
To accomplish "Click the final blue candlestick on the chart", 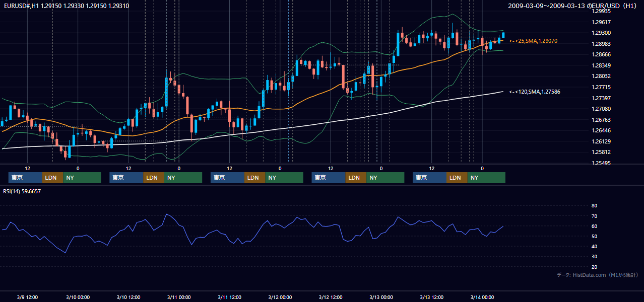I will (x=503, y=35).
